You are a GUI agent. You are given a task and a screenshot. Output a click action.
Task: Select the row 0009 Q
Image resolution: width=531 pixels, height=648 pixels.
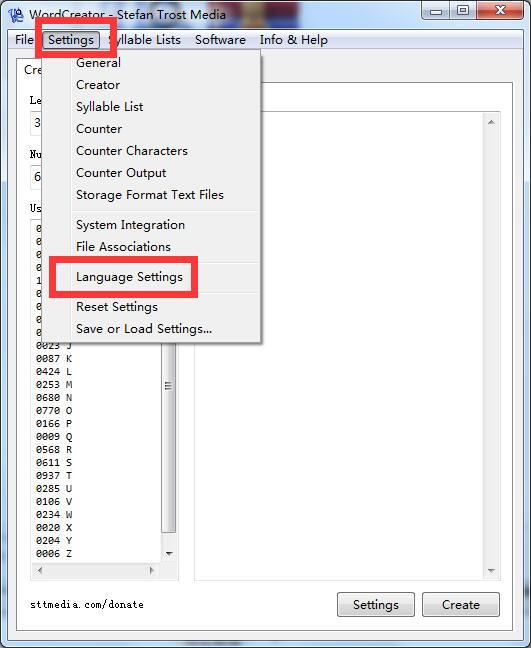click(x=54, y=437)
